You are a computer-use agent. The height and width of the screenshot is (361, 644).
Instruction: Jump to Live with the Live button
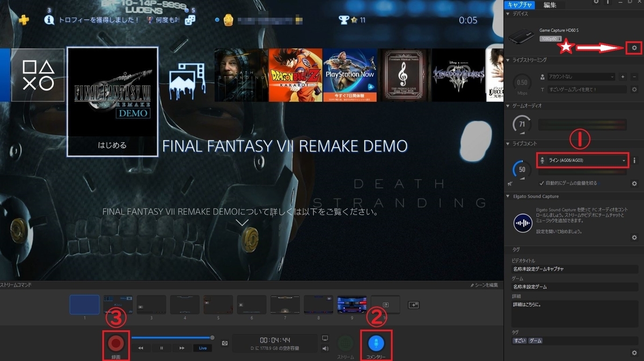(x=203, y=348)
